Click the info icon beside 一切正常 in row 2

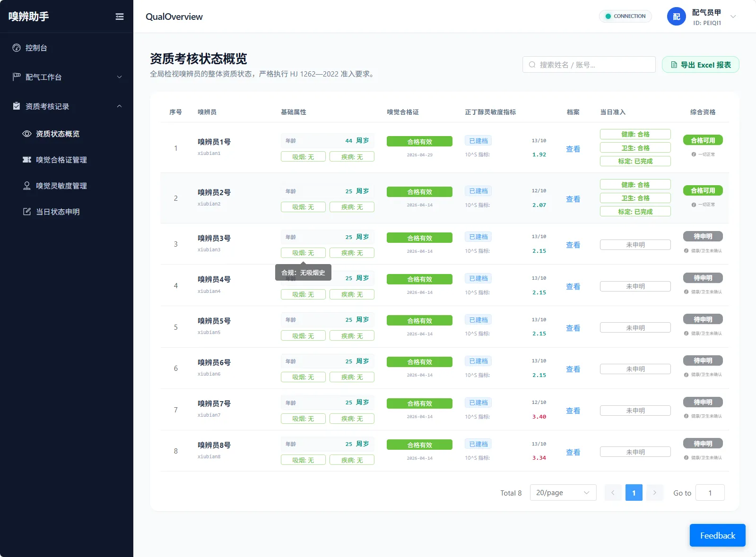[x=694, y=205]
